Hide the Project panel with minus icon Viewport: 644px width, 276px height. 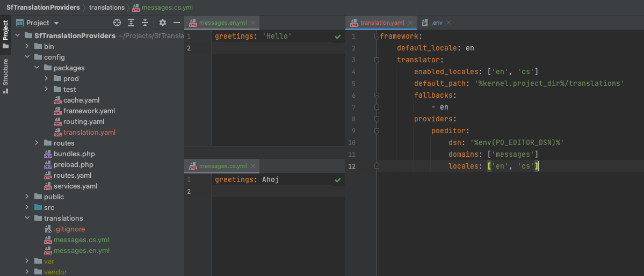pyautogui.click(x=177, y=23)
